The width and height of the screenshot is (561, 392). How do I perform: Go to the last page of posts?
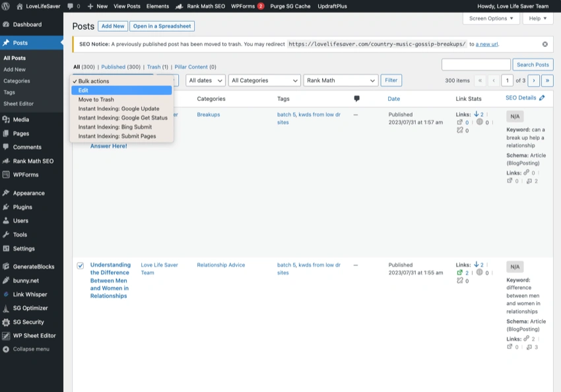546,81
